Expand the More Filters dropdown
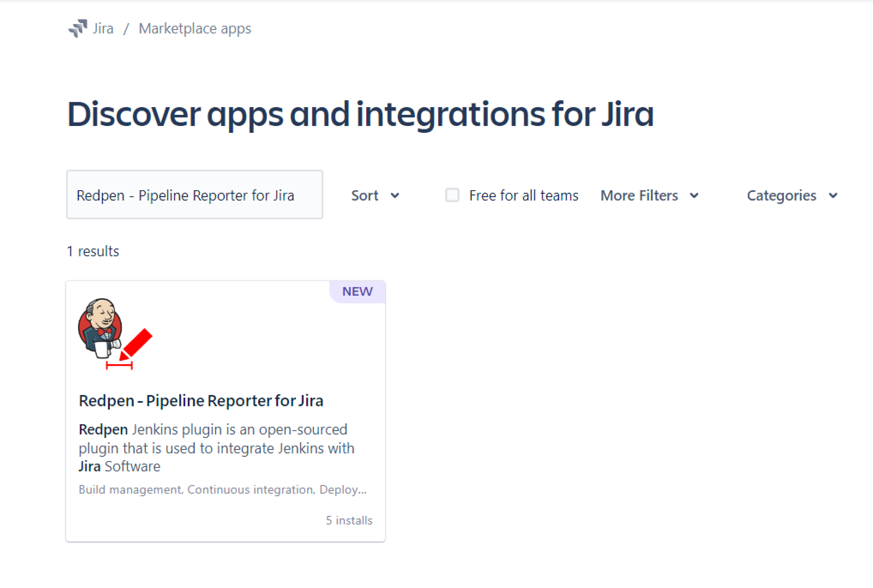873x588 pixels. 649,195
